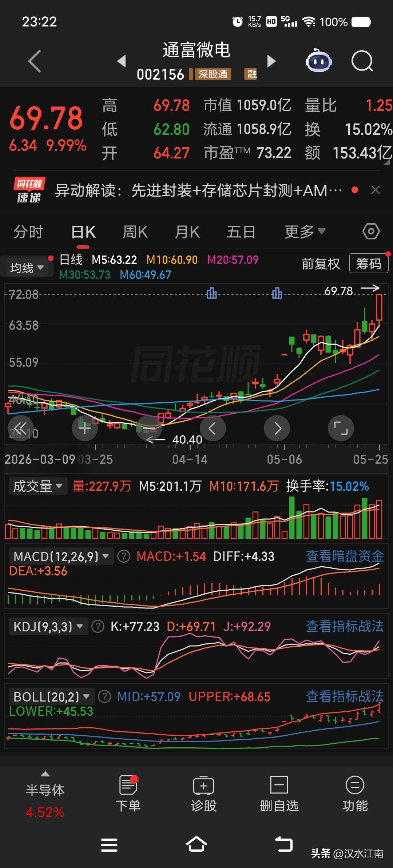Toggle 前复权 price adjustment mode
393x868 pixels.
pyautogui.click(x=321, y=264)
